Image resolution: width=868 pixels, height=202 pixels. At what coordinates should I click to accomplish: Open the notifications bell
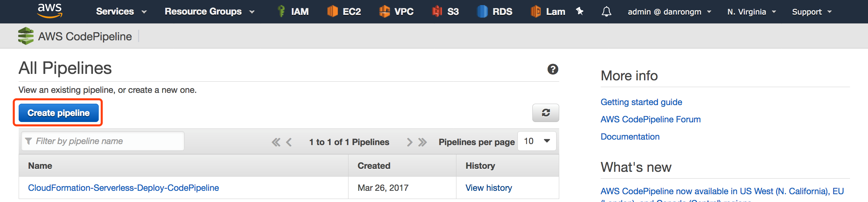coord(606,12)
